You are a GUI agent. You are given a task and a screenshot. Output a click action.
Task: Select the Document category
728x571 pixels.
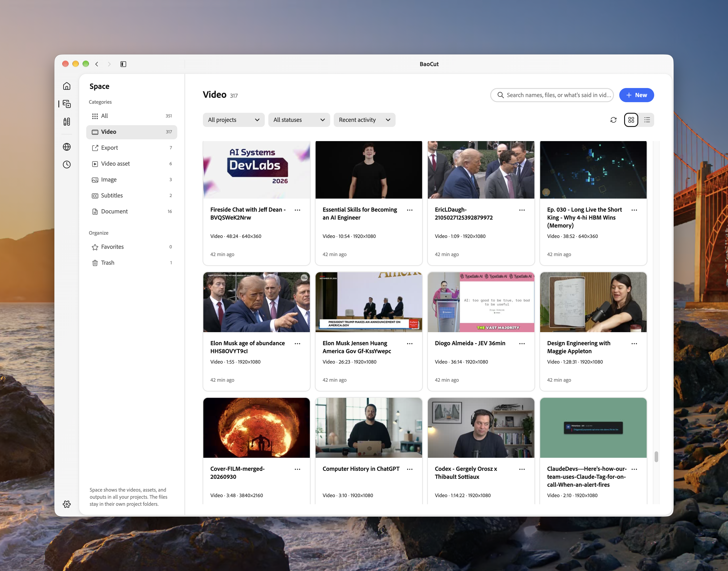(x=132, y=211)
